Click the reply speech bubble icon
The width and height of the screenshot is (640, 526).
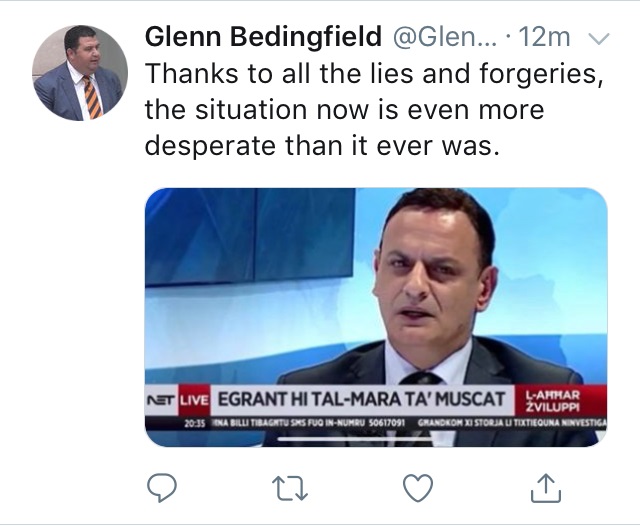pyautogui.click(x=163, y=489)
